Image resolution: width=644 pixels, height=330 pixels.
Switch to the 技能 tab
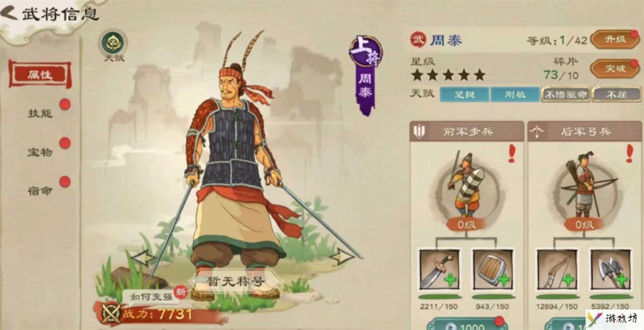coord(40,113)
